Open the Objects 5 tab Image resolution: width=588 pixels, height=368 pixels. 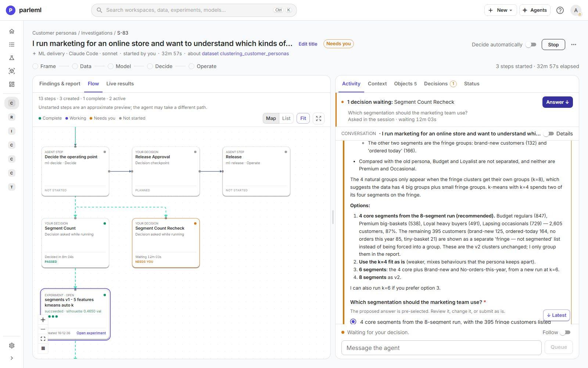[x=405, y=84]
